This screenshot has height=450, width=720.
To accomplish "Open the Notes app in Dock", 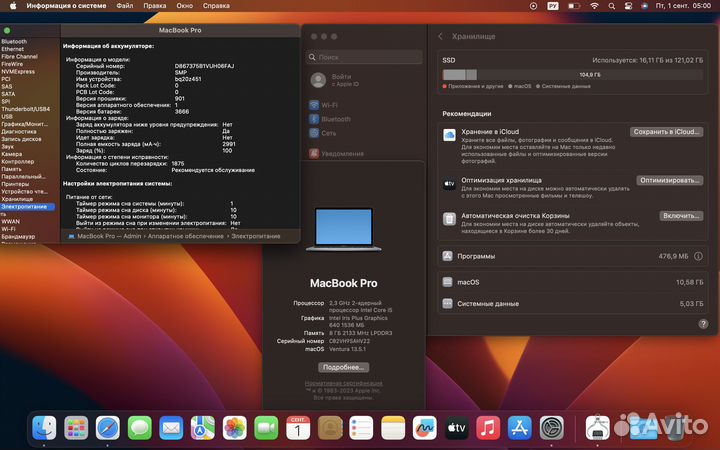I will pyautogui.click(x=393, y=428).
